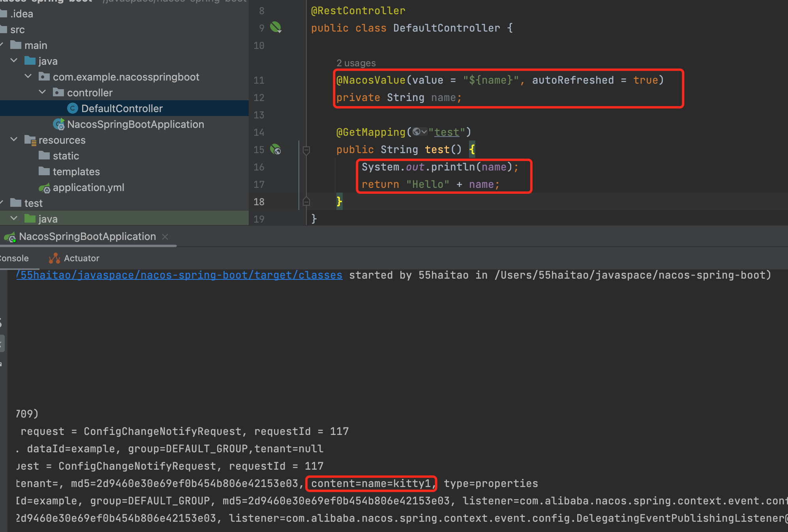Select NacosSpringBootApplication in the project tree
788x532 pixels.
pyautogui.click(x=135, y=124)
